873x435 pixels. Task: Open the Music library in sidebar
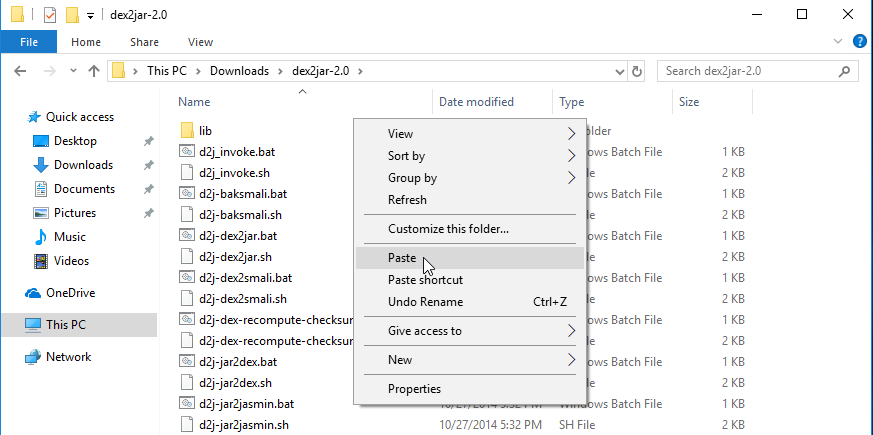(69, 237)
